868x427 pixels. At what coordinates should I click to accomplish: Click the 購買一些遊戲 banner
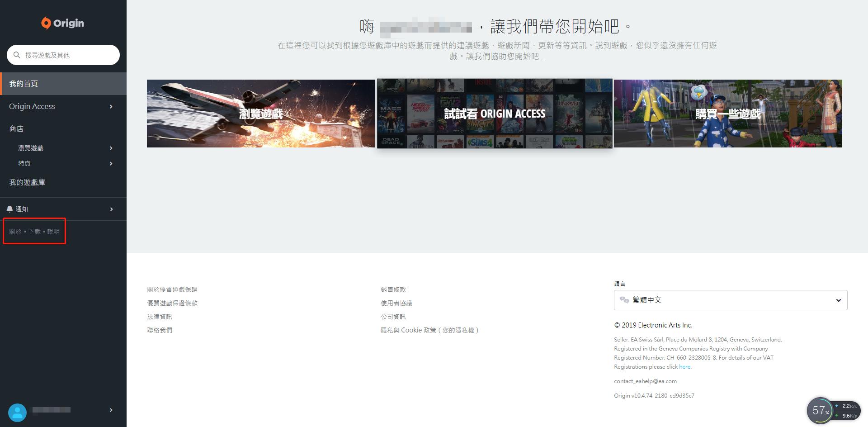[728, 114]
